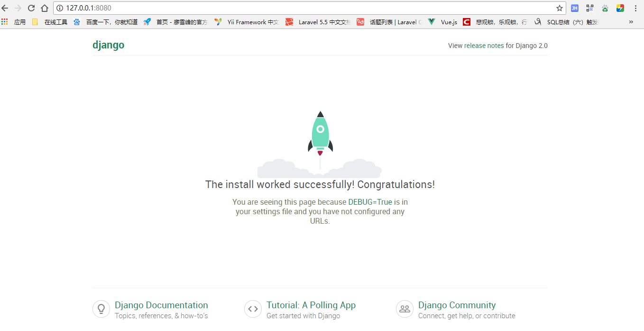Open the QR code extension icon
Screen dimensions: 644x331
coord(590,8)
